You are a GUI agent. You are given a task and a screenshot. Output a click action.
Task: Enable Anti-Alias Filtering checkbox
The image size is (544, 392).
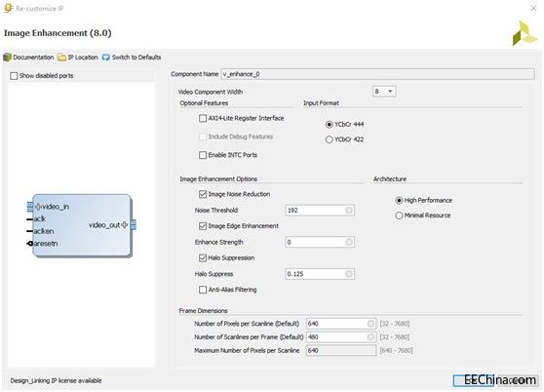pos(203,290)
